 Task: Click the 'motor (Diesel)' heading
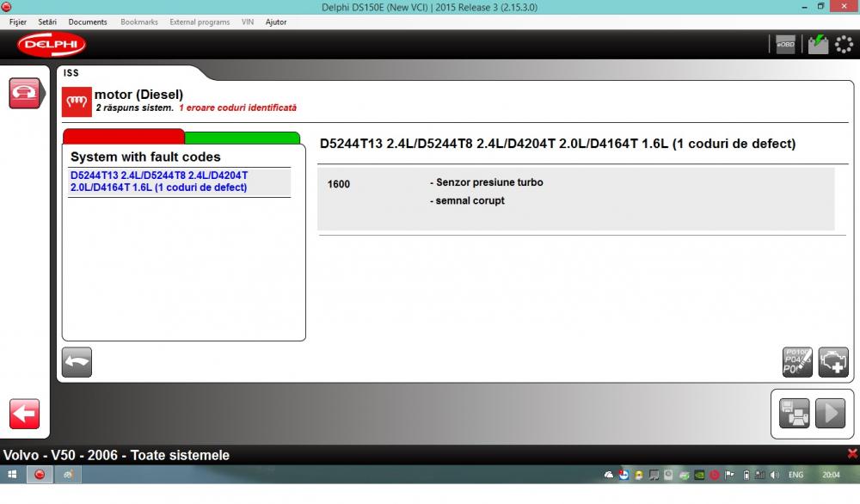[138, 95]
